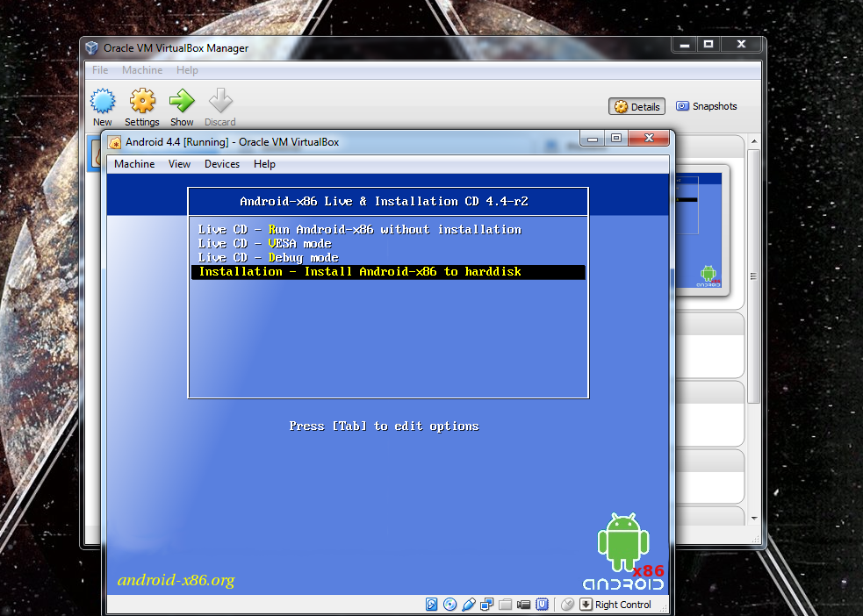Screen dimensions: 863x616
Task: Click 'Right Control' host key text
Action: (623, 605)
